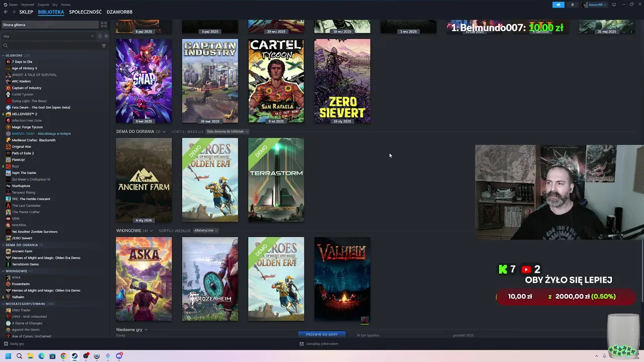Open the notifications bell

click(x=572, y=5)
